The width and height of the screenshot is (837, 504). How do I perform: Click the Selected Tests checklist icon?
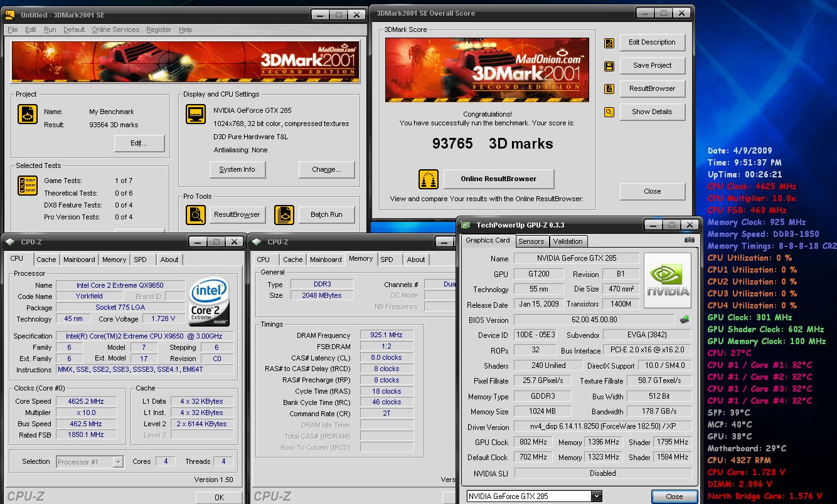(x=27, y=185)
